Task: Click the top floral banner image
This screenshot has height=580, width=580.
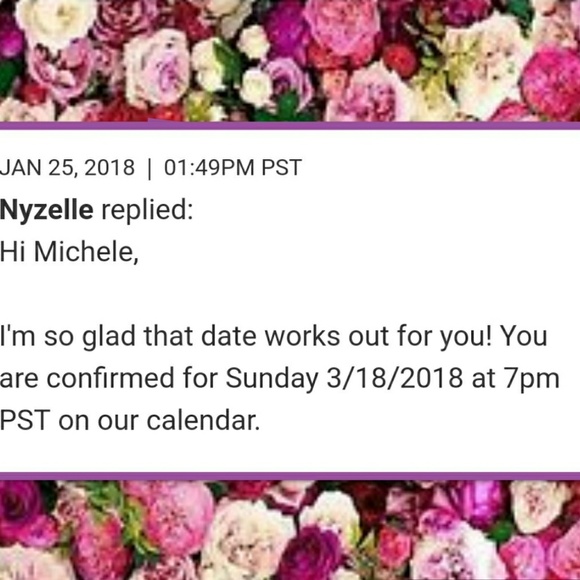Action: click(x=290, y=60)
